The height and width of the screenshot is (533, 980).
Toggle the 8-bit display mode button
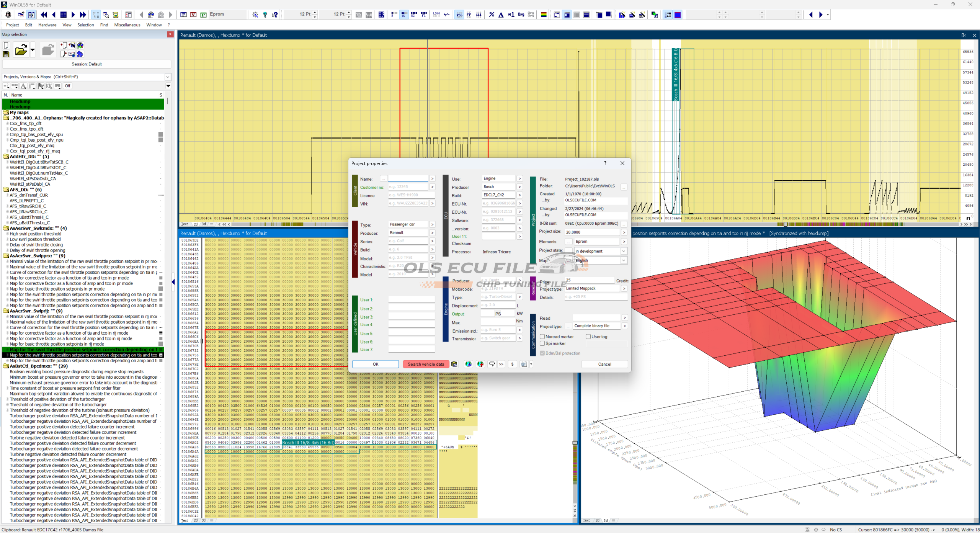(394, 15)
